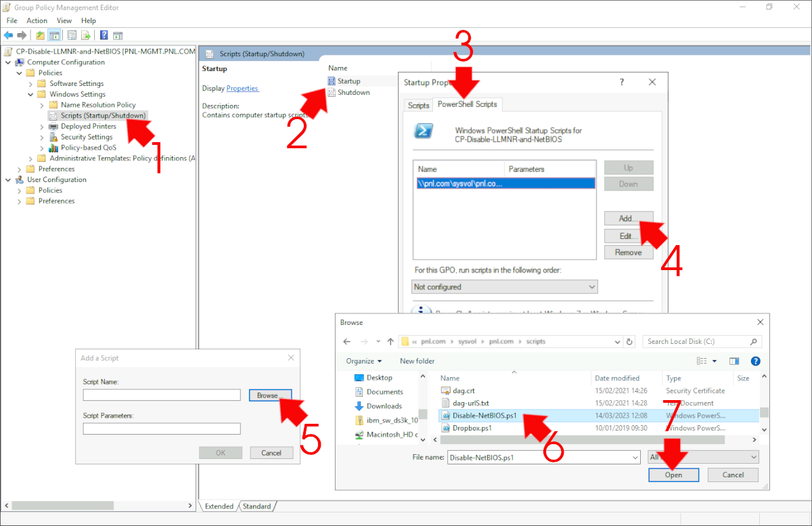Toggle the Show/Hide Console Tree toolbar icon
The width and height of the screenshot is (812, 526).
click(53, 35)
